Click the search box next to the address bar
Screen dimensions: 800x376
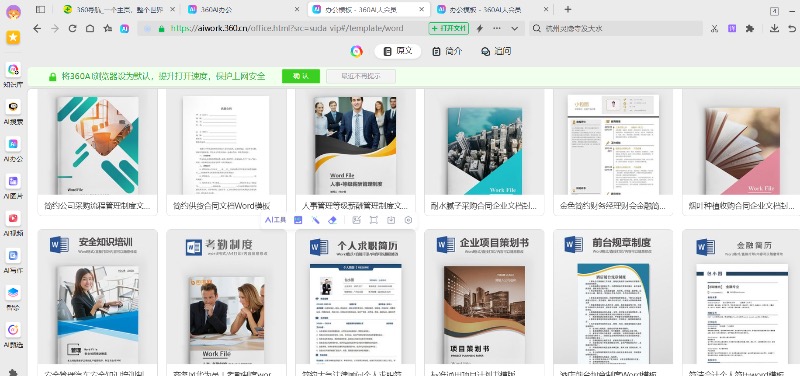(x=616, y=29)
